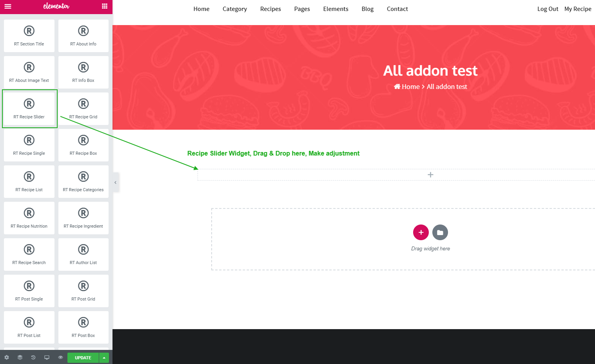Select the RT Post List widget
This screenshot has height=364, width=595.
tap(29, 327)
